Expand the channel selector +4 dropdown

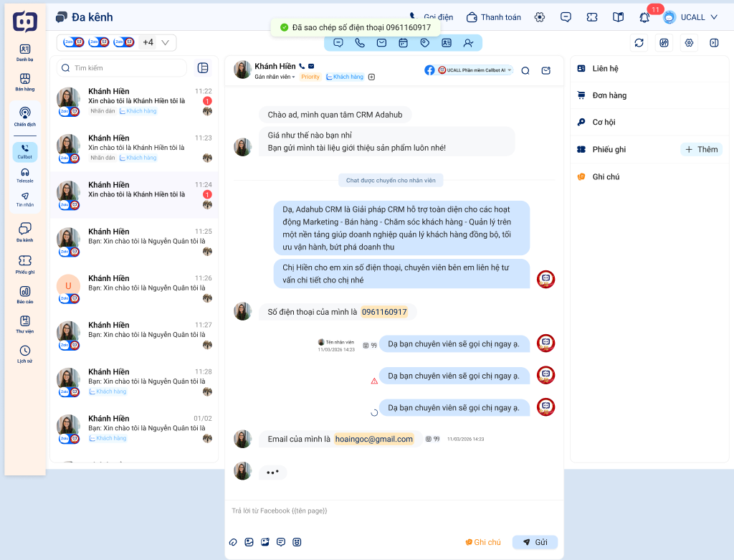point(117,42)
